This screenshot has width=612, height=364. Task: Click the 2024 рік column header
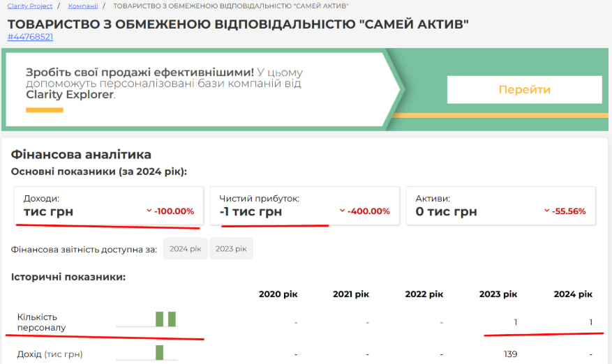[x=573, y=294]
